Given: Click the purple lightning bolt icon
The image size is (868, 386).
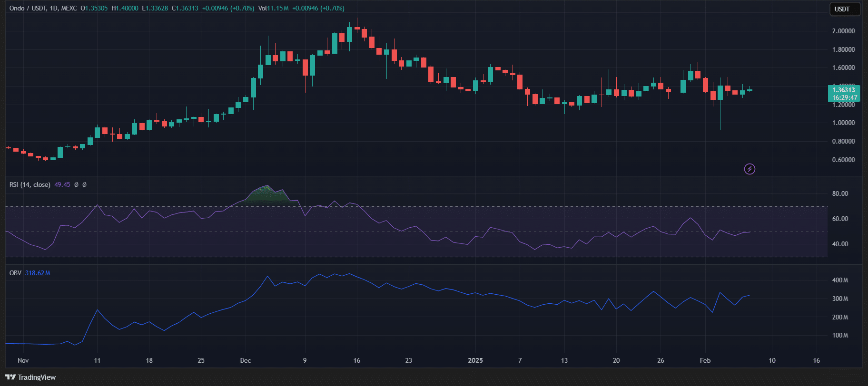Looking at the screenshot, I should [x=750, y=169].
